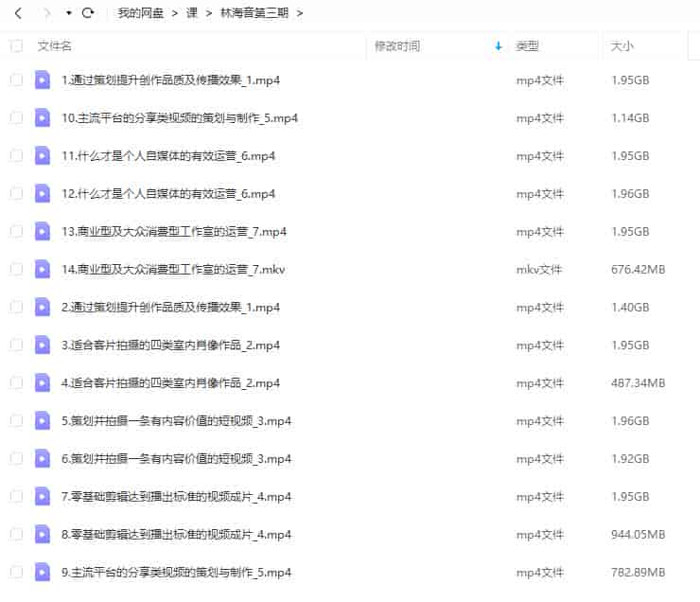Click video icon of file 9.主流平台的分享类视频
The height and width of the screenshot is (602, 700).
[x=43, y=572]
